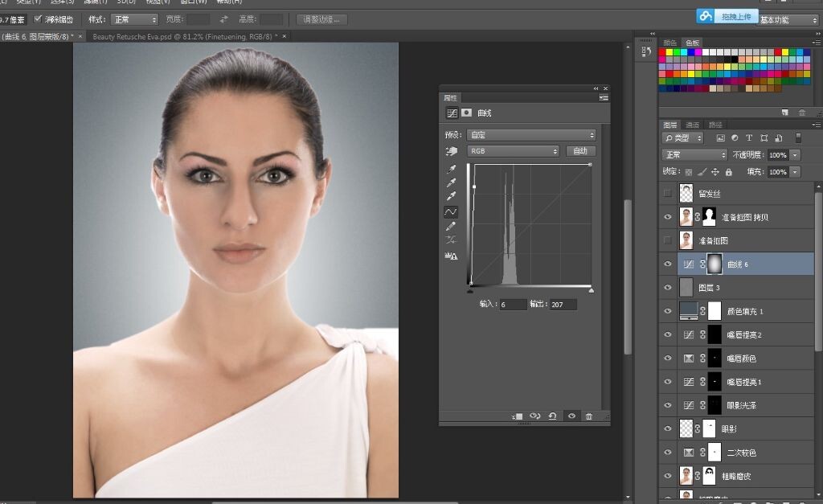Switch to the 通道 Channels tab
This screenshot has width=823, height=504.
693,125
